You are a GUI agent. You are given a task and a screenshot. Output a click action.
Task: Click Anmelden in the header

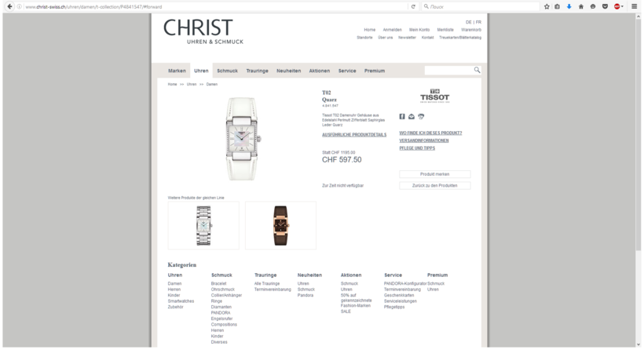point(392,30)
